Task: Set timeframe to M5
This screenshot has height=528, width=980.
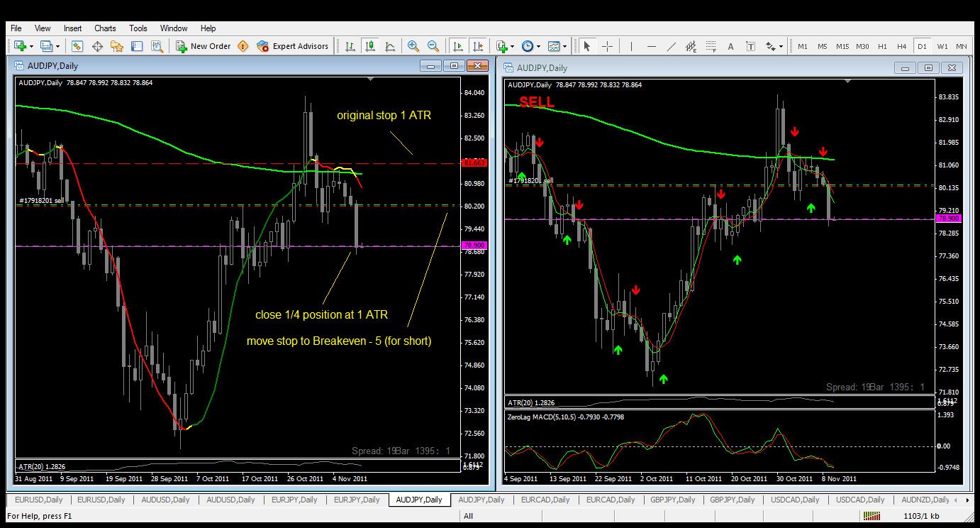Action: [x=823, y=46]
